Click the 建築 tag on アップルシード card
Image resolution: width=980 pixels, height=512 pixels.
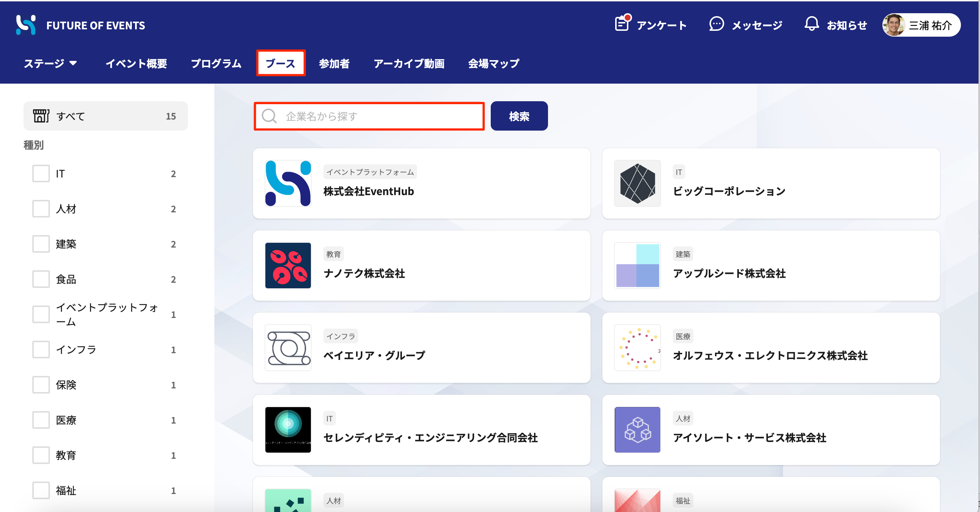pyautogui.click(x=682, y=254)
